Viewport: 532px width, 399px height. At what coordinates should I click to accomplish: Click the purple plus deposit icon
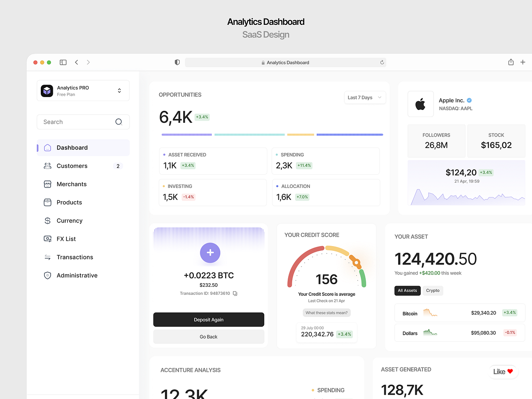210,253
